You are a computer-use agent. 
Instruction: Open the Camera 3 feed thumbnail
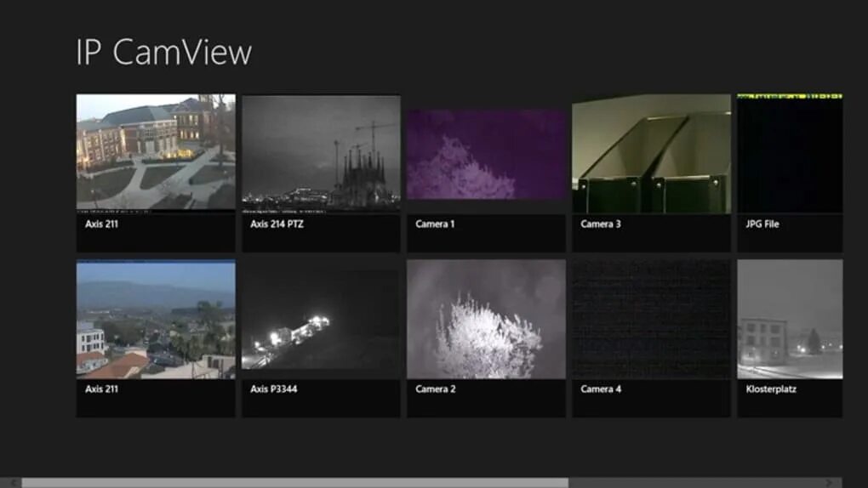click(x=651, y=153)
